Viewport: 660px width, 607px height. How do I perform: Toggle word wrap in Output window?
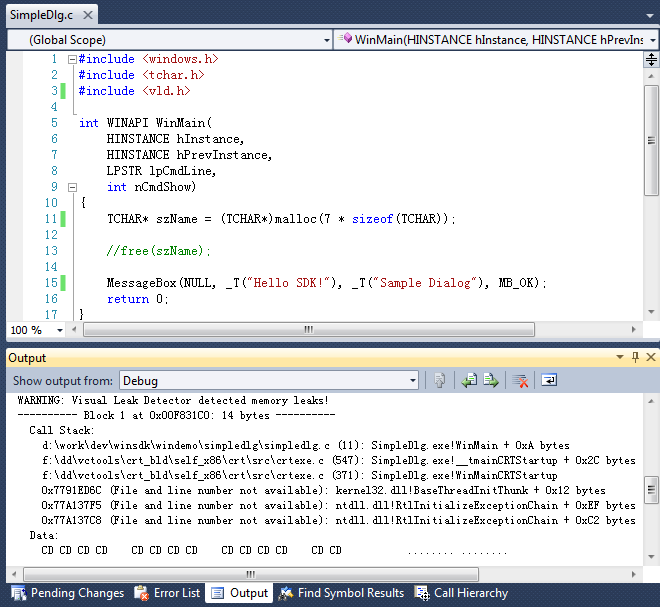549,381
